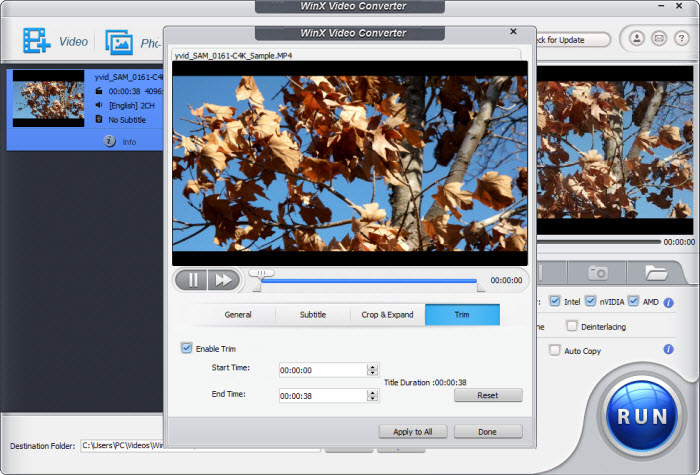Select the video thumbnail in file list
The height and width of the screenshot is (475, 700).
48,98
